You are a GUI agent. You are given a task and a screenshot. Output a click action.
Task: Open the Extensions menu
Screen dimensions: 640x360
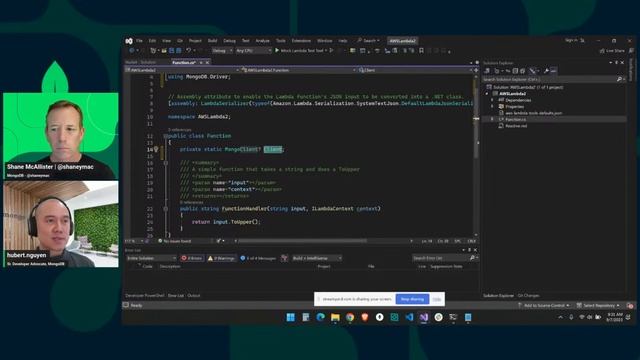click(301, 41)
